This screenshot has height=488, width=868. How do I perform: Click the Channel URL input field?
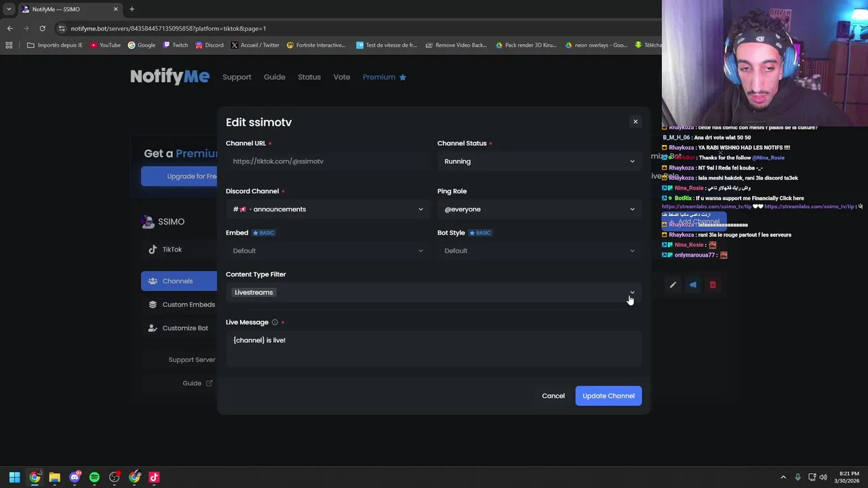(328, 161)
